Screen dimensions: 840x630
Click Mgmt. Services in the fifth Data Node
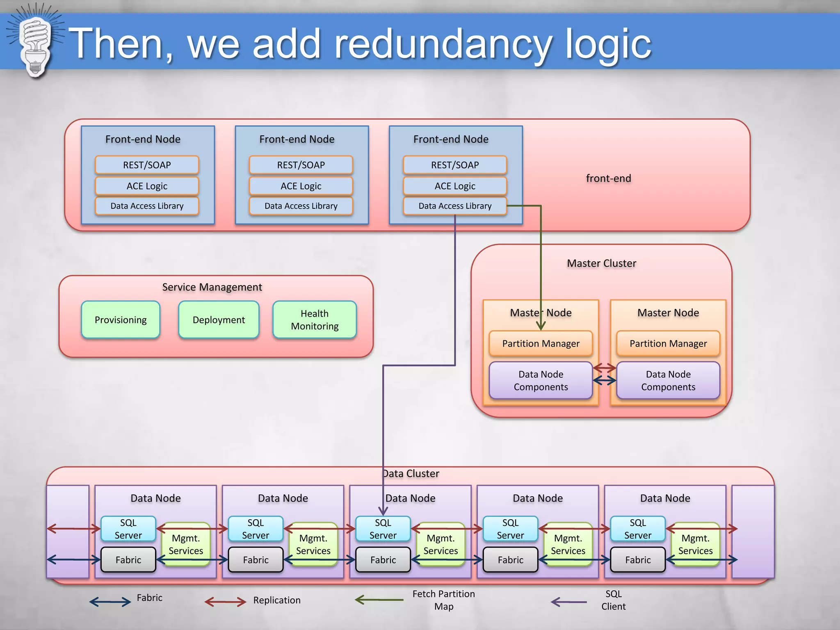click(696, 544)
